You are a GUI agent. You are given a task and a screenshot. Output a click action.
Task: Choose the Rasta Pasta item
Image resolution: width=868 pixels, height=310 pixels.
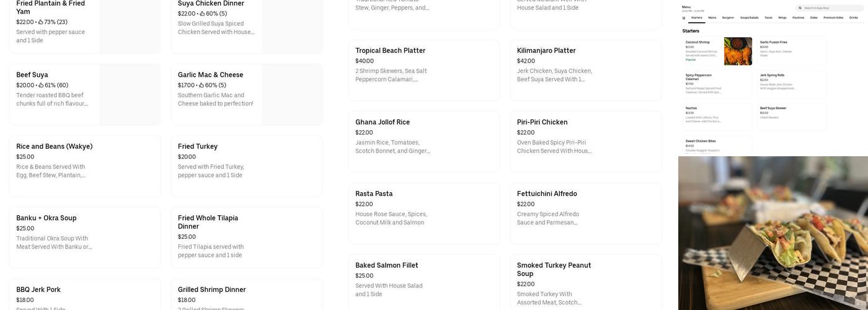click(424, 213)
